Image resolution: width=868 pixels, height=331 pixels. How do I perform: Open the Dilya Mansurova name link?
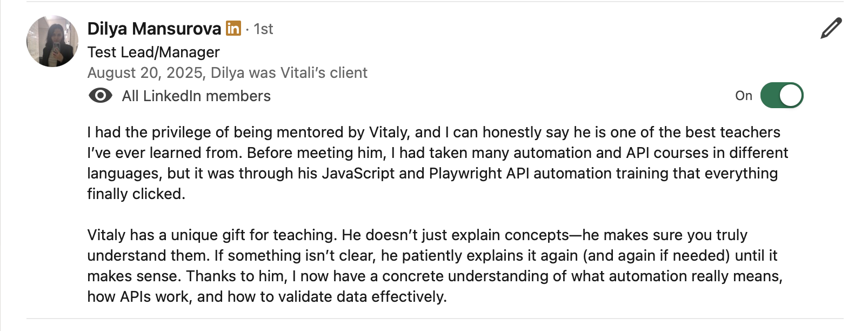click(x=154, y=29)
